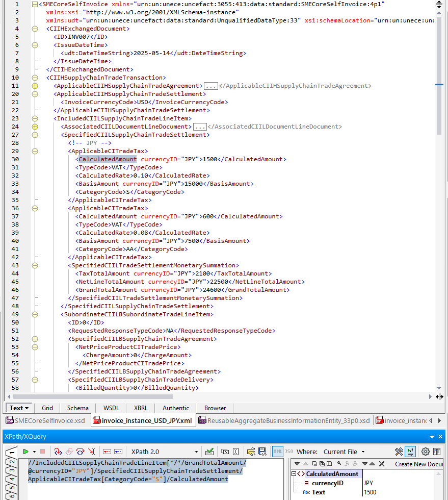Collapse first ApplicableCITradeTax on line 29
Viewport: 448px width, 500px height.
coord(35,151)
